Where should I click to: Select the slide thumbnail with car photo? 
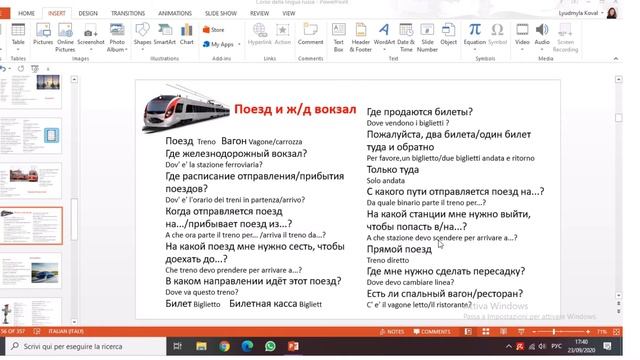(x=31, y=271)
